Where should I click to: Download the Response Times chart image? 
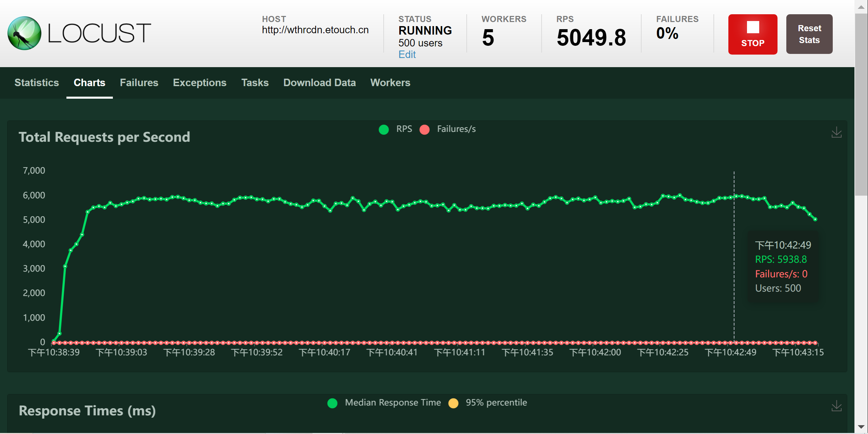836,406
